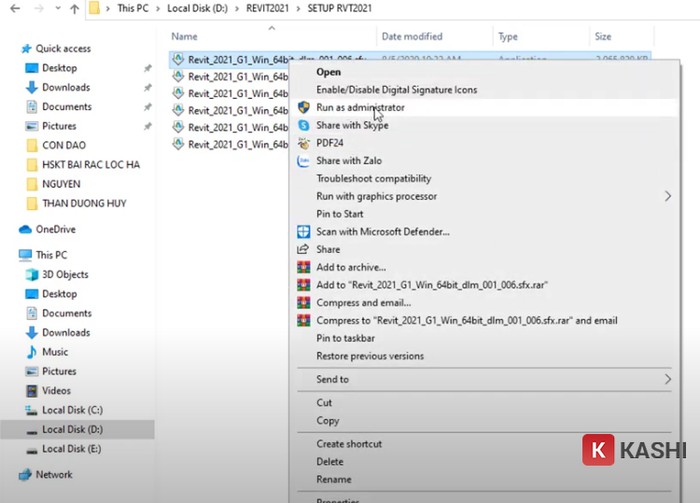Click the Forward navigation arrow
Image resolution: width=700 pixels, height=503 pixels.
click(x=39, y=8)
